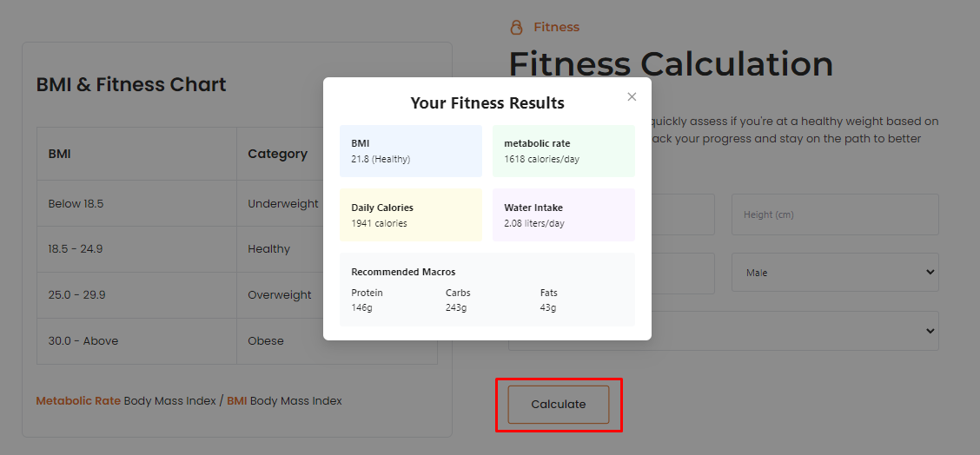Image resolution: width=980 pixels, height=455 pixels.
Task: Click the kettlebell Fitness icon
Action: point(517,27)
